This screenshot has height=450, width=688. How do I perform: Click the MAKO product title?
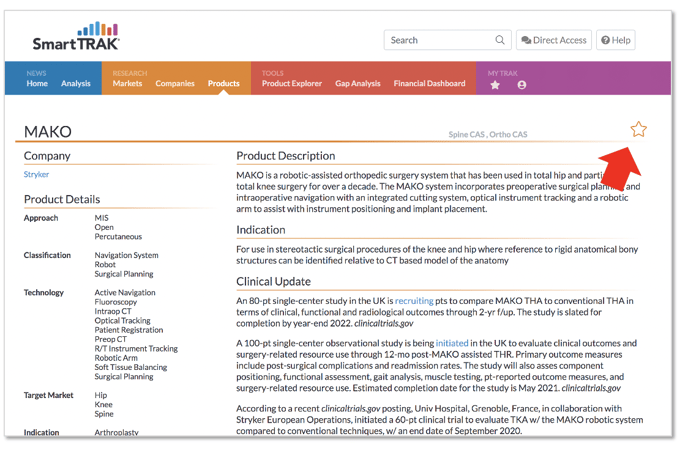[x=48, y=132]
